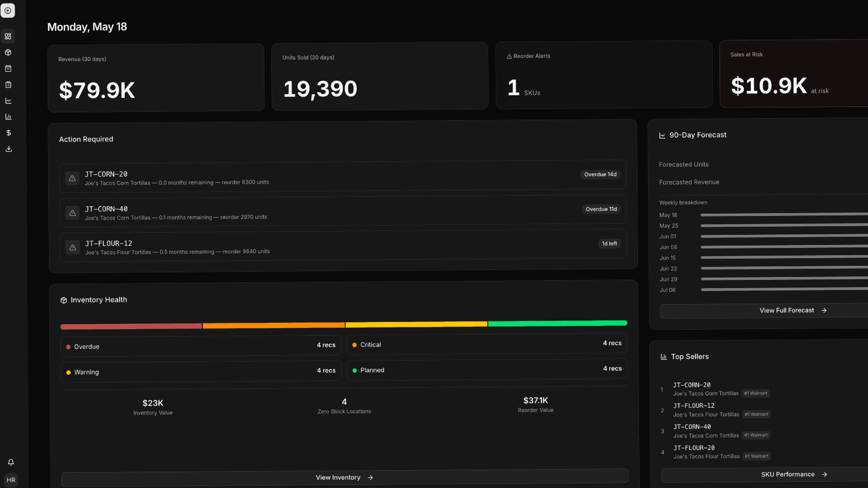Viewport: 868px width, 488px height.
Task: Click the 4 Zero Stock Locations stat
Action: [x=344, y=406]
